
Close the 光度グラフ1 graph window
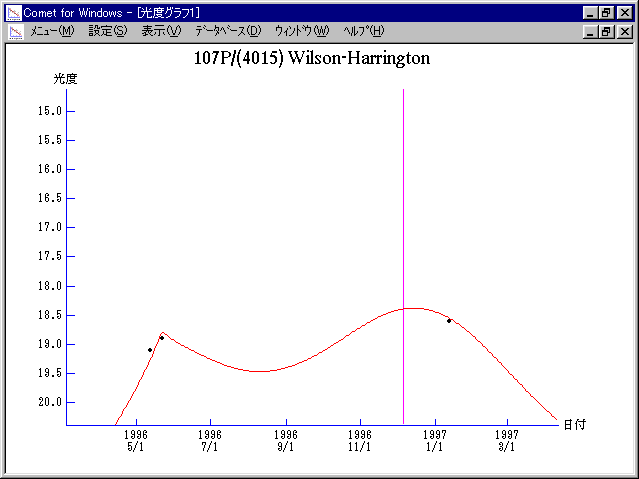(623, 31)
